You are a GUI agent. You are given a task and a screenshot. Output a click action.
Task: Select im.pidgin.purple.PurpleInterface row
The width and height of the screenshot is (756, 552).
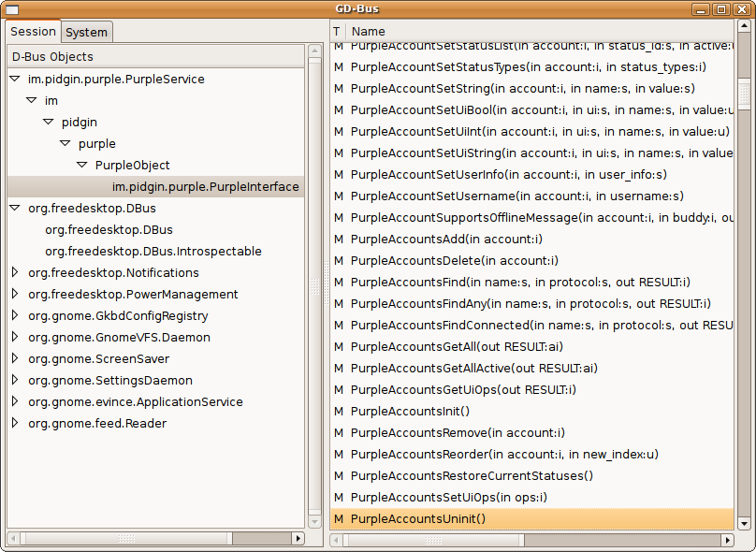155,186
